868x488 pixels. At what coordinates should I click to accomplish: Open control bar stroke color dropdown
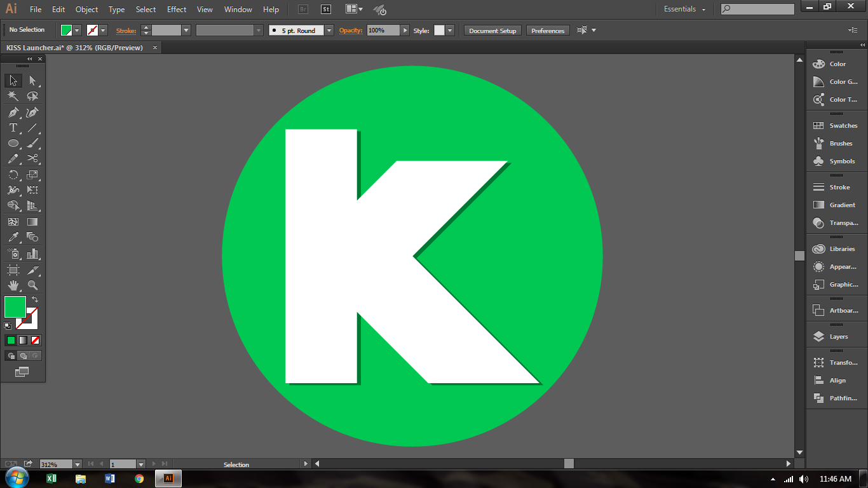103,30
